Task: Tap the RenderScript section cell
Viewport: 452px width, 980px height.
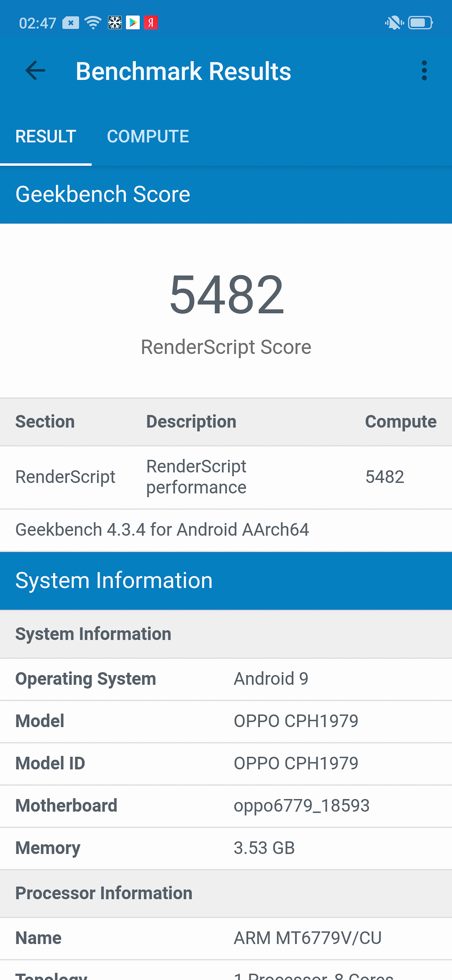Action: coord(66,477)
